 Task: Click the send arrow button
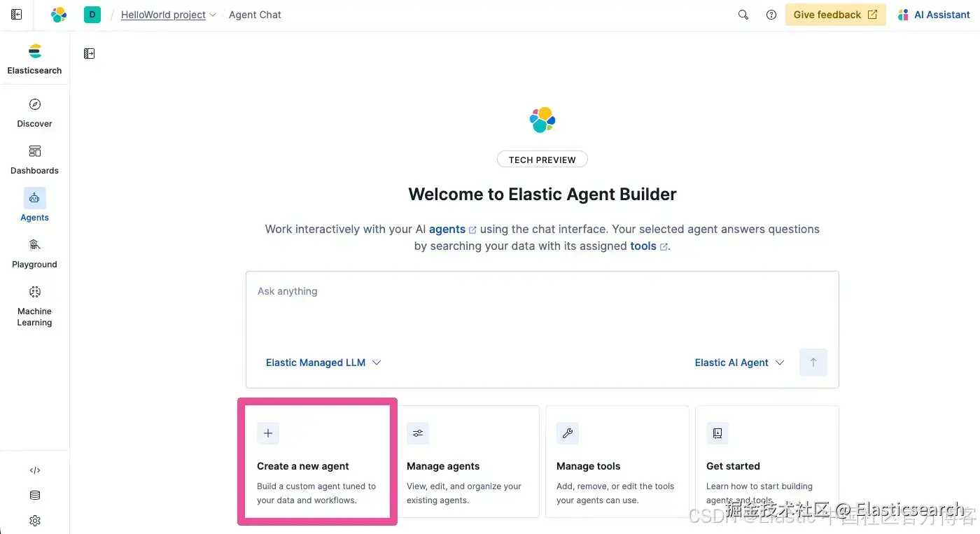coord(813,363)
